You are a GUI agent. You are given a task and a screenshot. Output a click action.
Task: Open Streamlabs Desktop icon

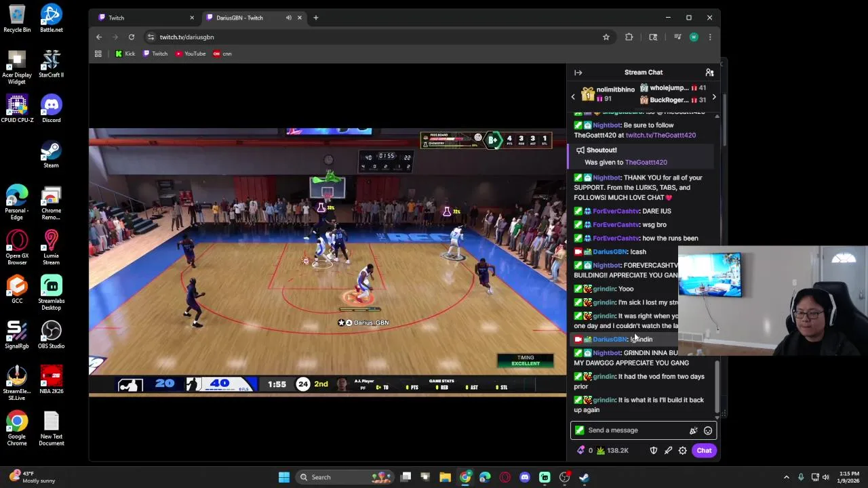click(x=51, y=293)
